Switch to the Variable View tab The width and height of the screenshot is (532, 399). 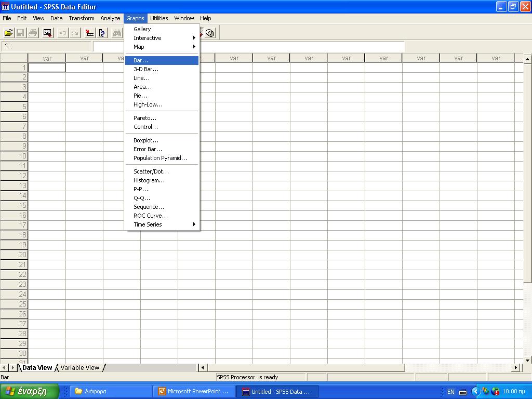click(79, 368)
